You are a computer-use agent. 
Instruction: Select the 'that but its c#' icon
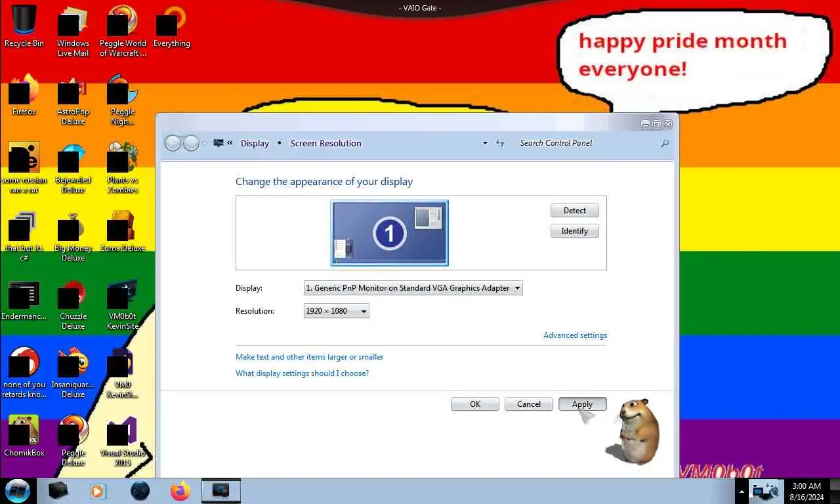point(24,236)
